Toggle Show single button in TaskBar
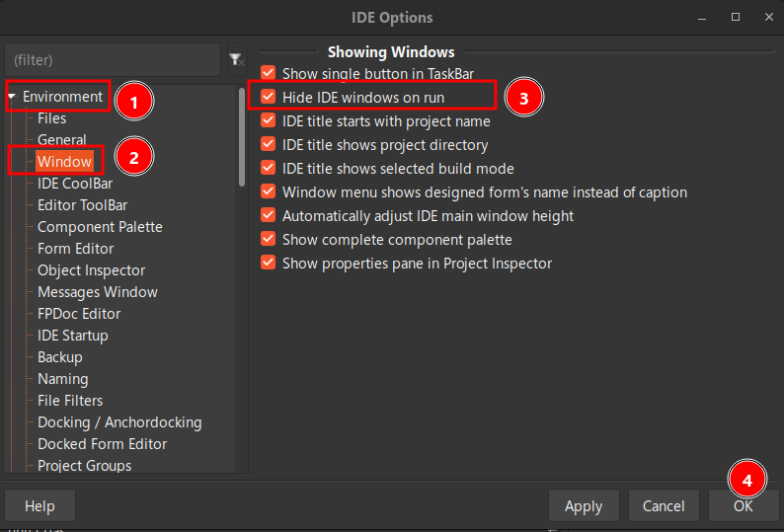 point(268,73)
